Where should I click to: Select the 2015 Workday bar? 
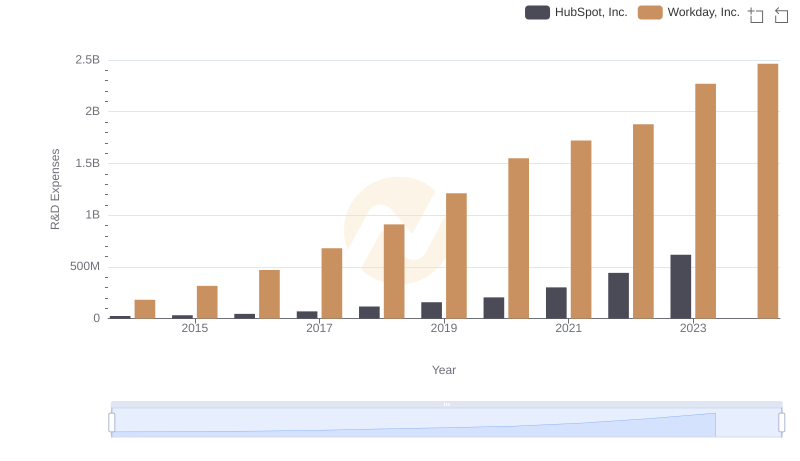coord(207,302)
